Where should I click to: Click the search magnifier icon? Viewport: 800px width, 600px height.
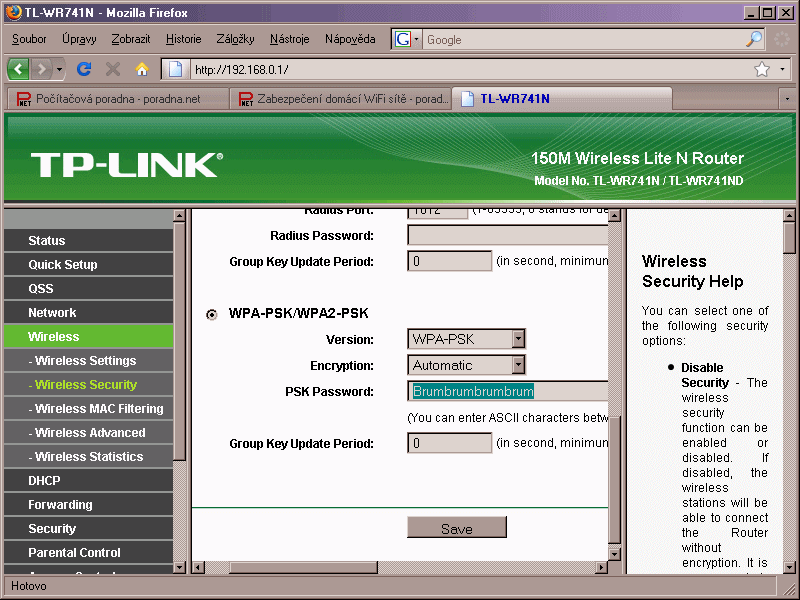[x=754, y=39]
